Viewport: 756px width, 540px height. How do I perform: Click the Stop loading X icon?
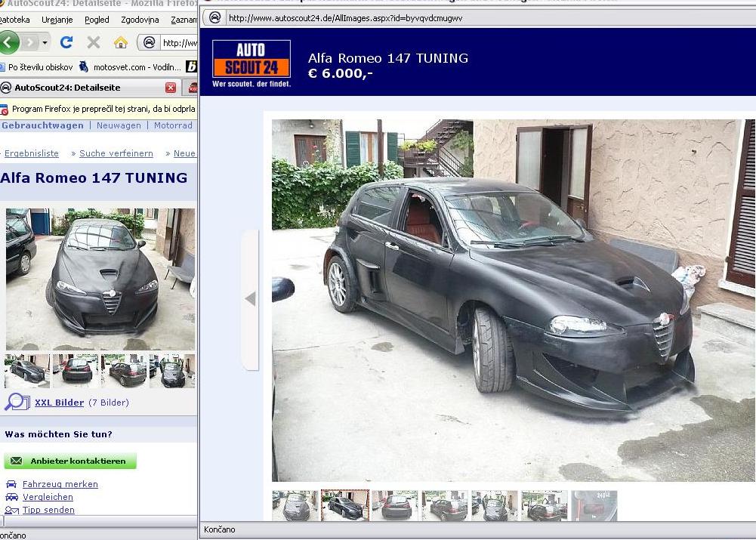(x=94, y=42)
